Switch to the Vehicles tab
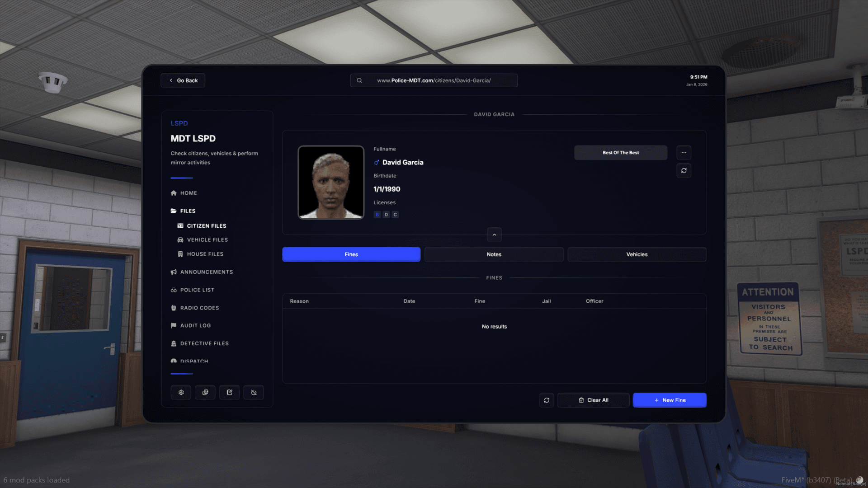Viewport: 868px width, 488px height. (x=637, y=254)
